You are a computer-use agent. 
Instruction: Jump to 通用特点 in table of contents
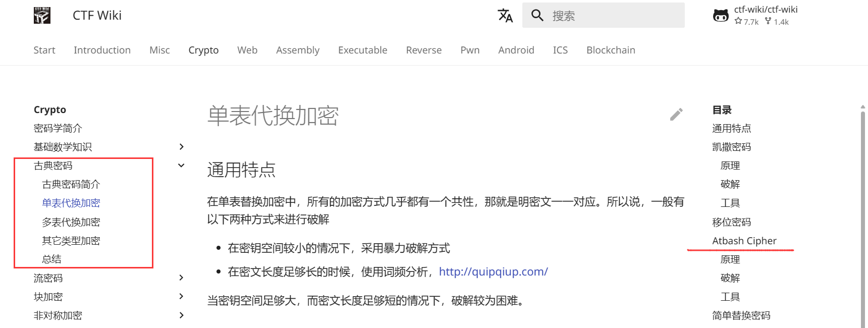coord(731,128)
